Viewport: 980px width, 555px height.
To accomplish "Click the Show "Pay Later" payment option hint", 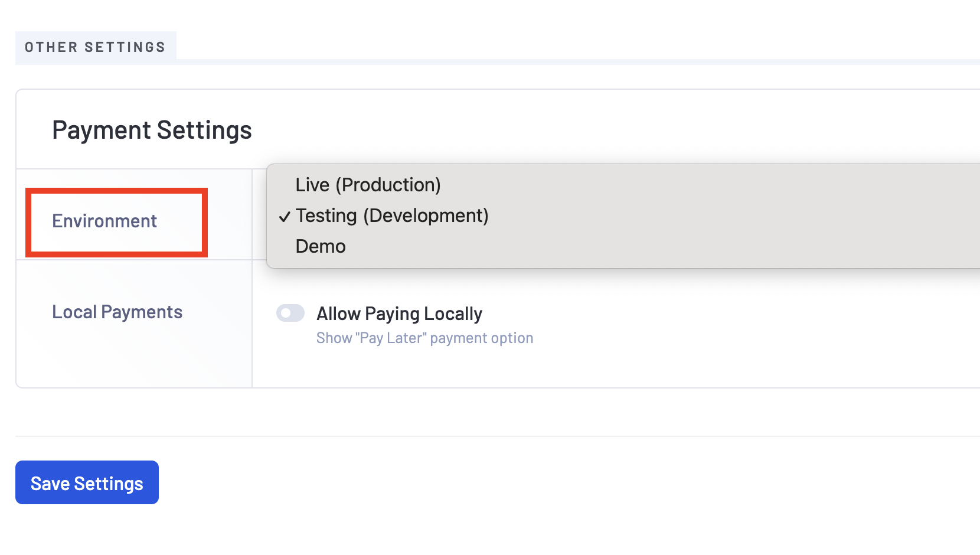I will pos(425,338).
